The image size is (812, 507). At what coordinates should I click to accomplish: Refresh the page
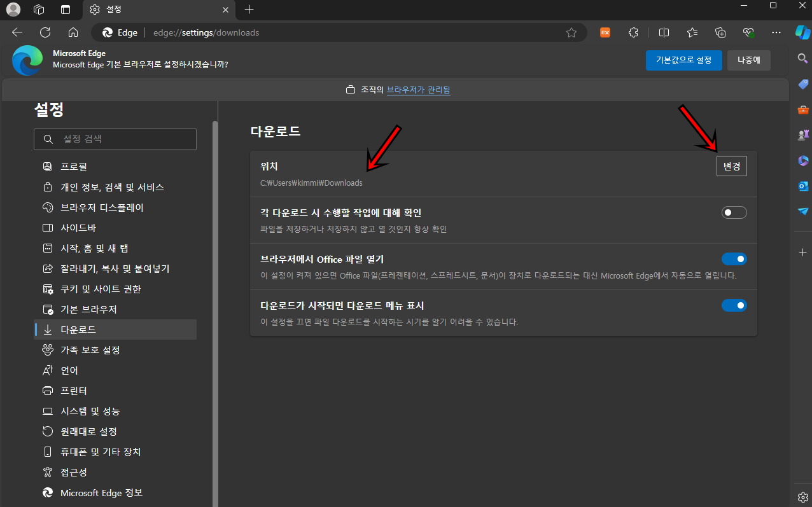45,32
